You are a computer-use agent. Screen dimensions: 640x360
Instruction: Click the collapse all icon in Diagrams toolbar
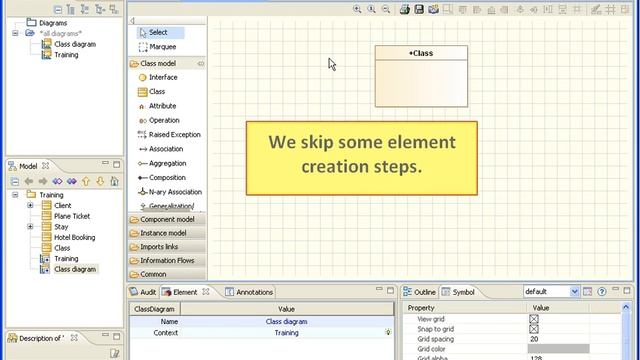point(58,9)
